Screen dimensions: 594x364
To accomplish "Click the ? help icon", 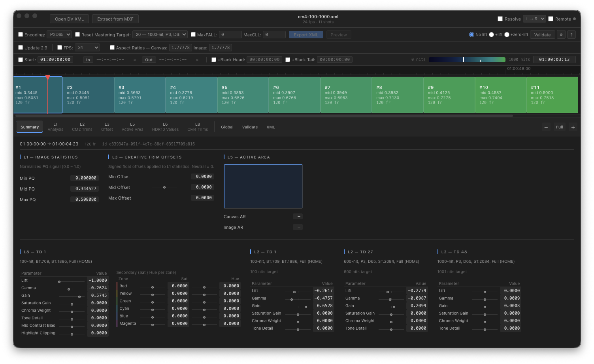I will click(571, 34).
